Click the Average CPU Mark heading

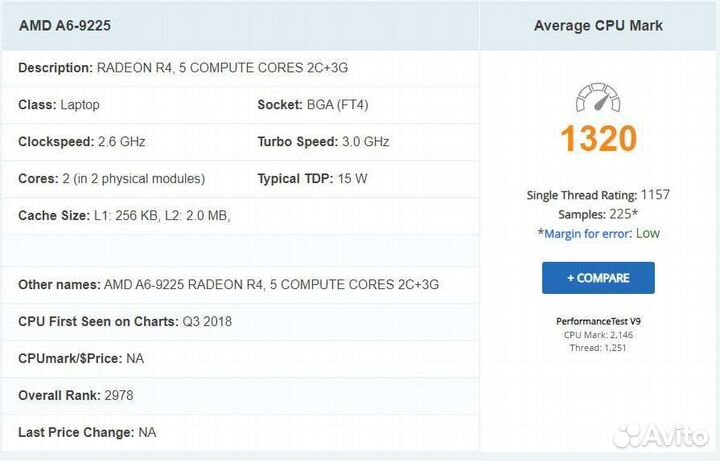pos(598,26)
